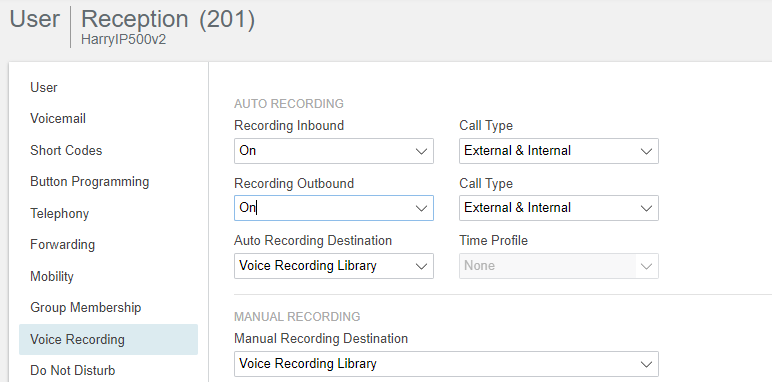
Task: Open the Recording Outbound dropdown
Action: pos(334,208)
